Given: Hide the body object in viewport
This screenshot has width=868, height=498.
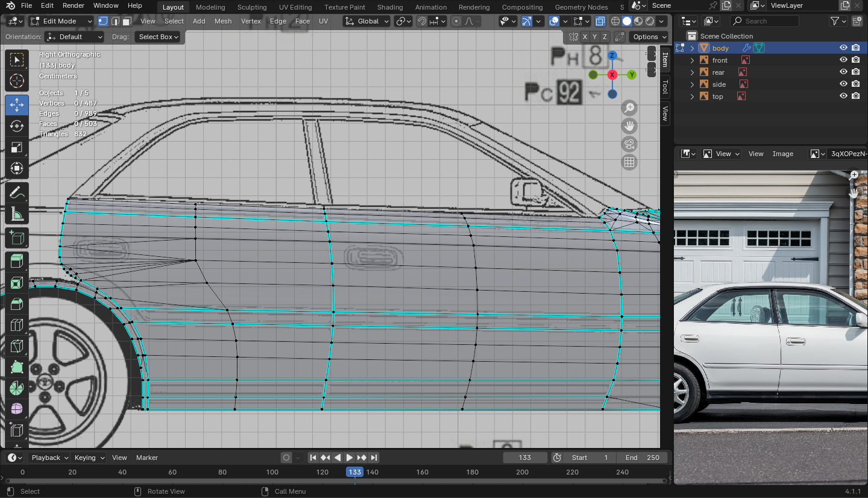Looking at the screenshot, I should (843, 48).
